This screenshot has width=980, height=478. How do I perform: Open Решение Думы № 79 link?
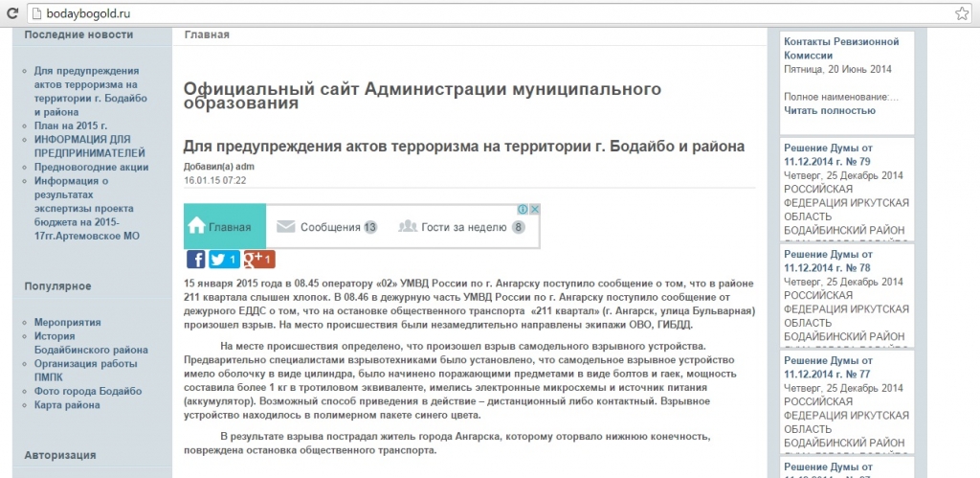click(828, 154)
